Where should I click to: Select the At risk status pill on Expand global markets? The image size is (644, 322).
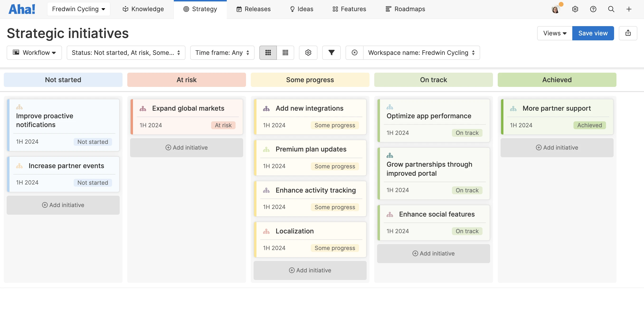(x=223, y=125)
